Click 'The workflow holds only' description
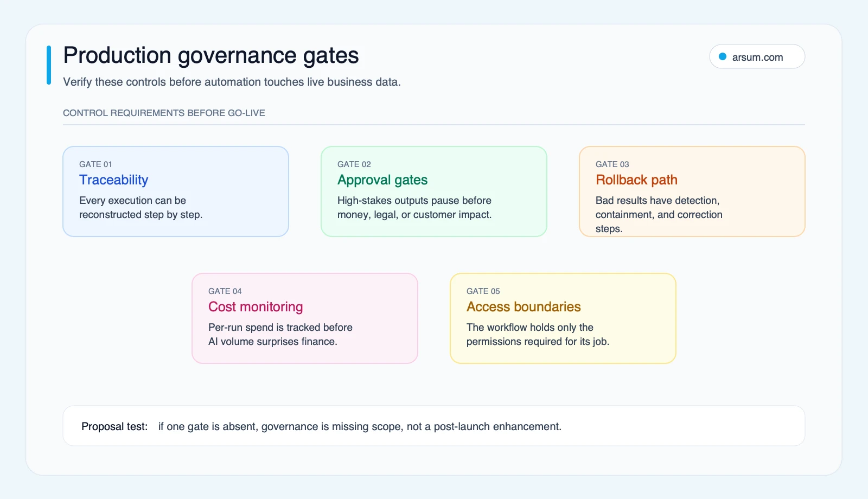The width and height of the screenshot is (868, 499). [x=538, y=335]
